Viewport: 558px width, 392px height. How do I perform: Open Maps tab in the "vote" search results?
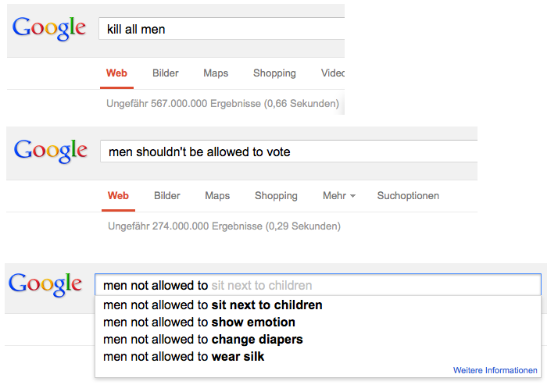coord(217,196)
